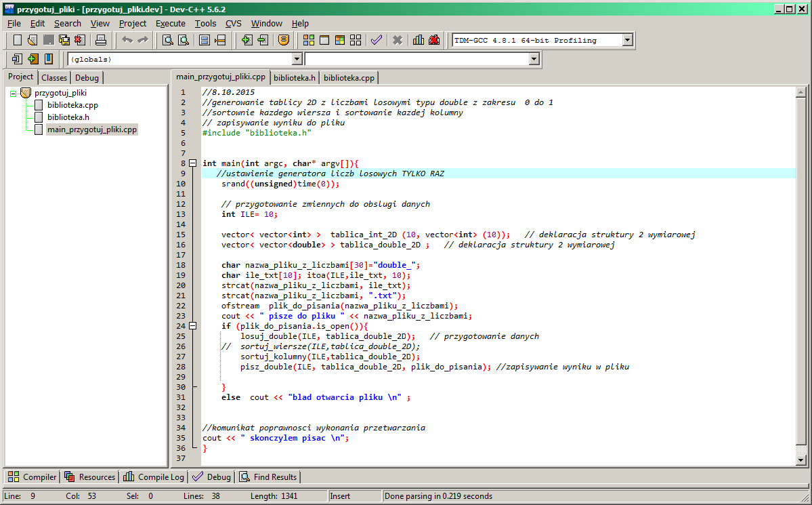Select the Project side tab
This screenshot has height=505, width=812.
pos(21,77)
